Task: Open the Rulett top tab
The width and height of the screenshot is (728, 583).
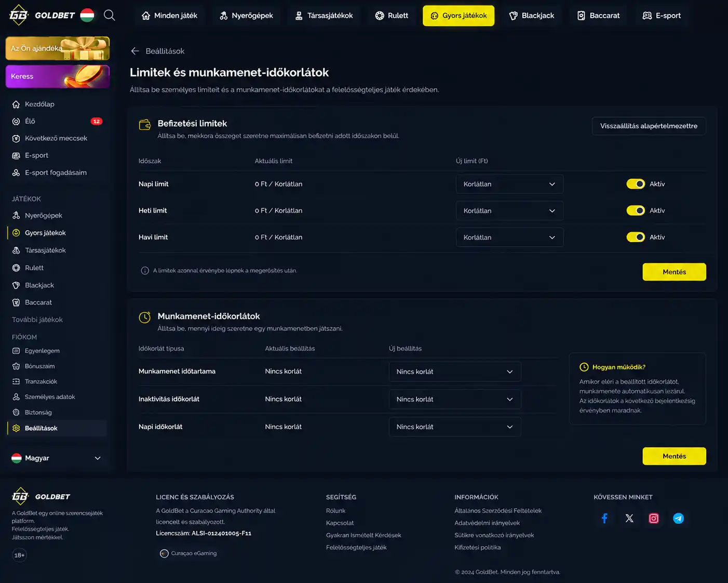Action: pyautogui.click(x=392, y=16)
